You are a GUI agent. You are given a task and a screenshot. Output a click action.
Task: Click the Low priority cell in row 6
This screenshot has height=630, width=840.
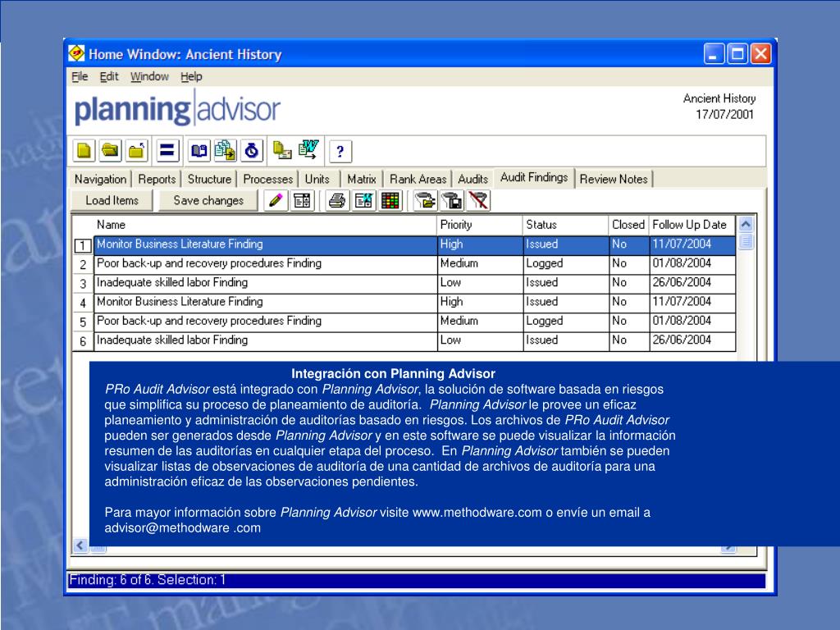480,340
